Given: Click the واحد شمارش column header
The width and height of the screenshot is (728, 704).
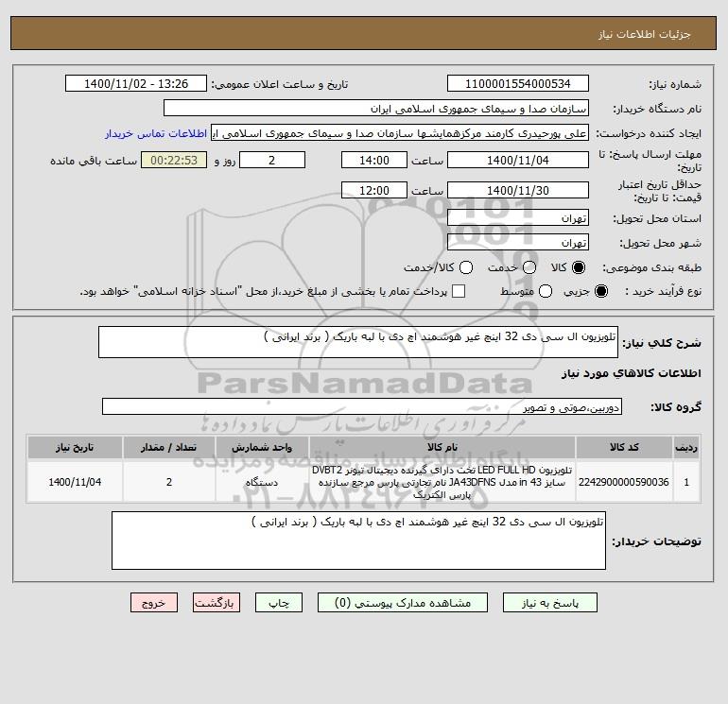Looking at the screenshot, I should tap(262, 447).
